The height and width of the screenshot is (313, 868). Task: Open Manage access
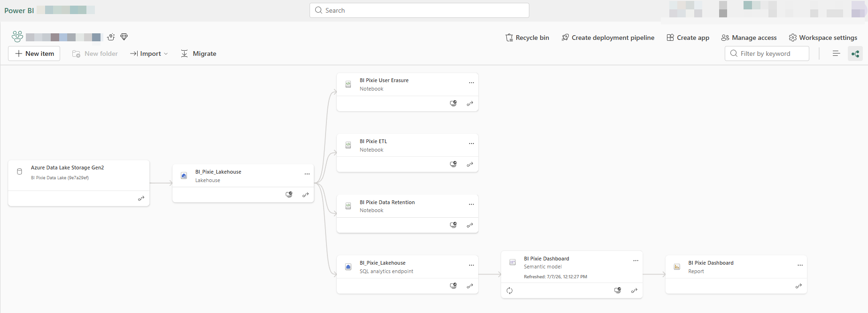[749, 38]
